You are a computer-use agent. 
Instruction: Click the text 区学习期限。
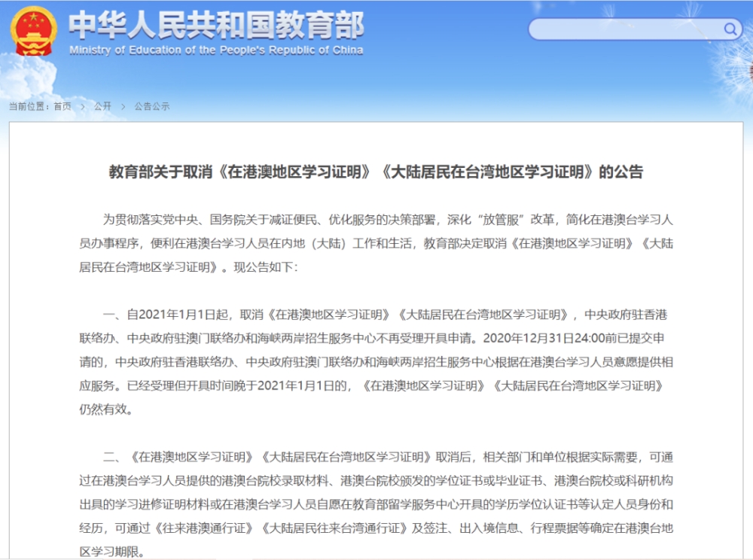(111, 552)
